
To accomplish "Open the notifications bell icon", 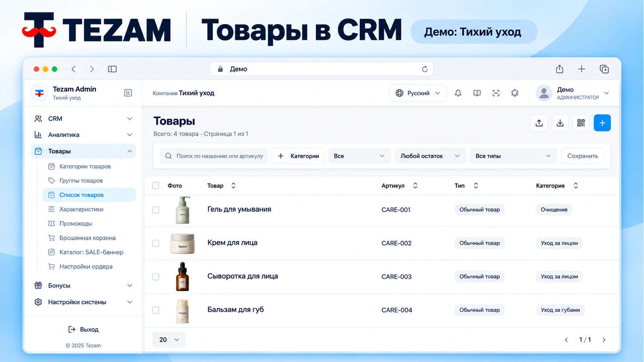I will [458, 93].
